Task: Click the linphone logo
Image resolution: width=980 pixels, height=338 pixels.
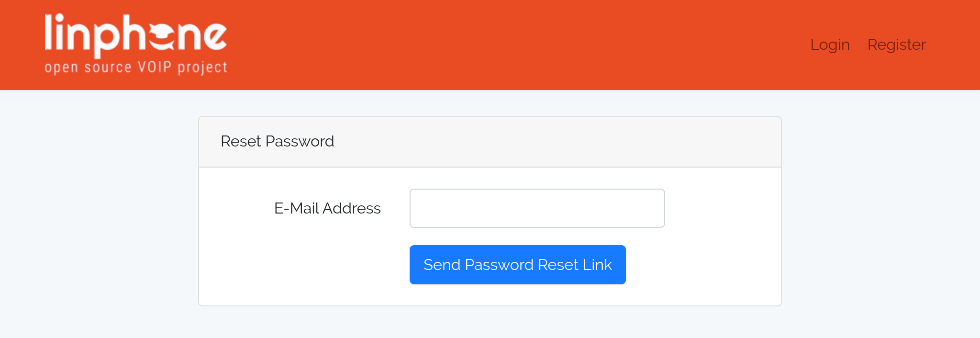Action: 135,44
